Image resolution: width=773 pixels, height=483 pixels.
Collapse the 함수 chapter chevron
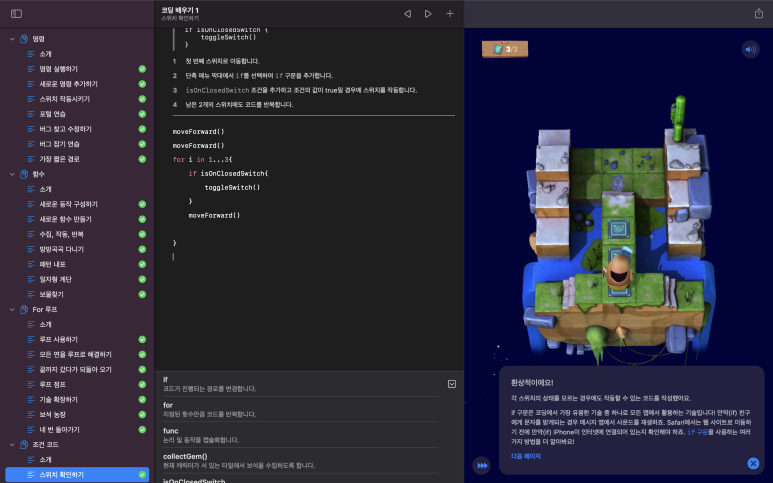pos(12,174)
